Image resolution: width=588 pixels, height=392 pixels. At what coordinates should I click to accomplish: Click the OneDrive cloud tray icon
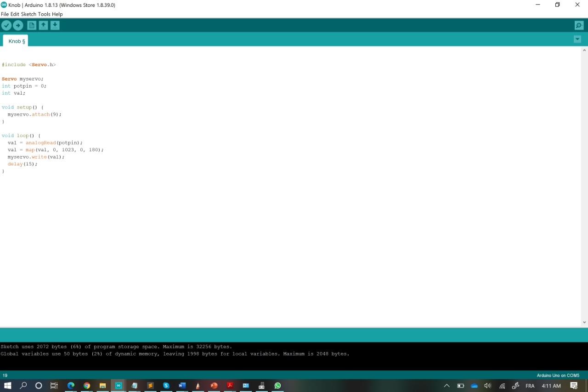pos(475,386)
